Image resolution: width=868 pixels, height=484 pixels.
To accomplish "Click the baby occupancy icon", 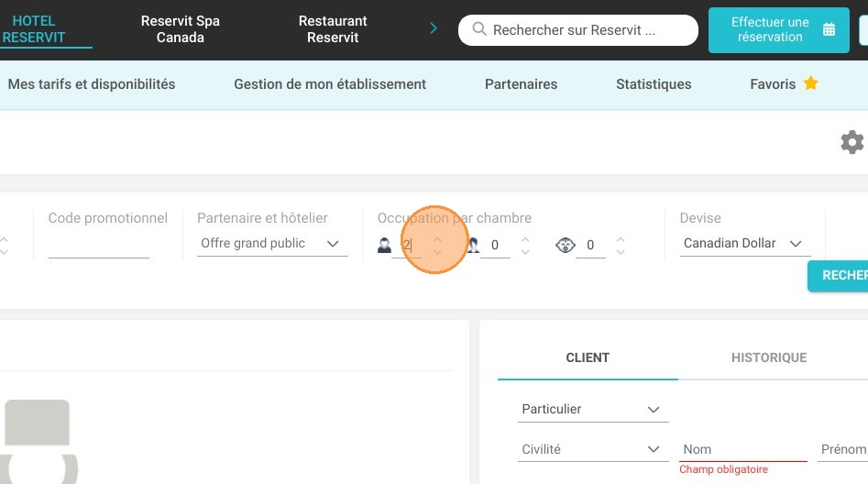I will pyautogui.click(x=566, y=245).
